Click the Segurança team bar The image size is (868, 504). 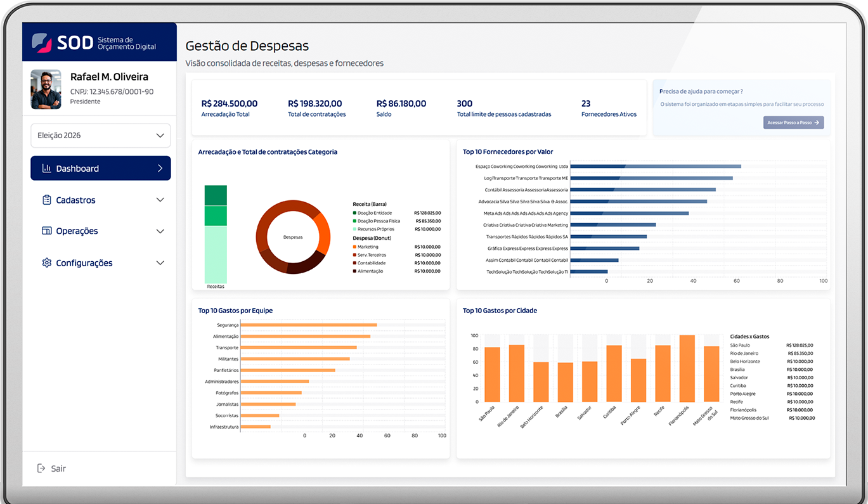tap(309, 325)
